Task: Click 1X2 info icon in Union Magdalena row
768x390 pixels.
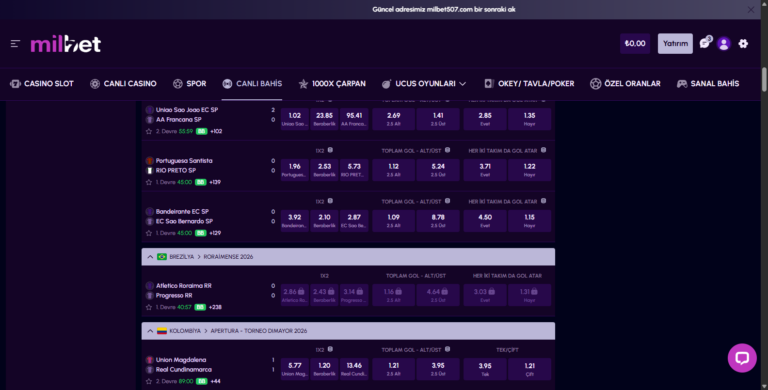Action: [330, 349]
